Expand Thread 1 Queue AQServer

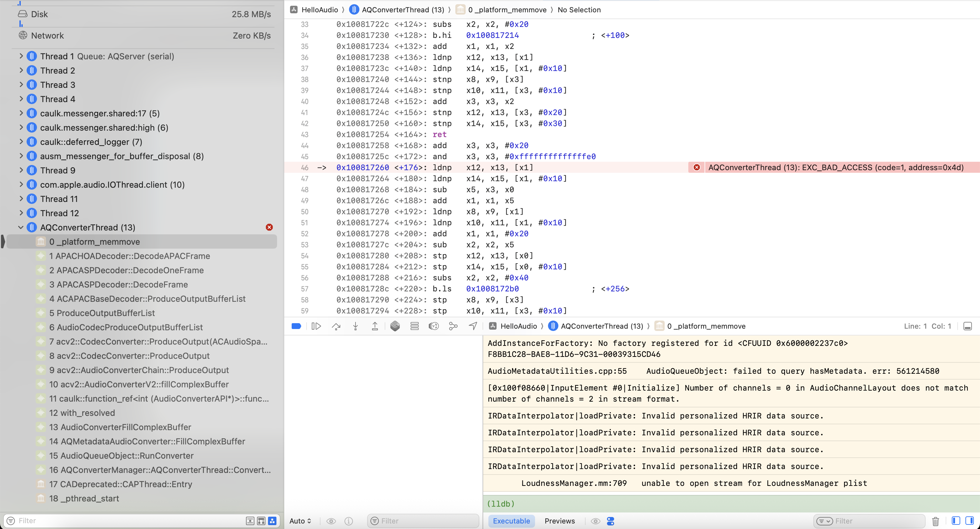pyautogui.click(x=21, y=56)
